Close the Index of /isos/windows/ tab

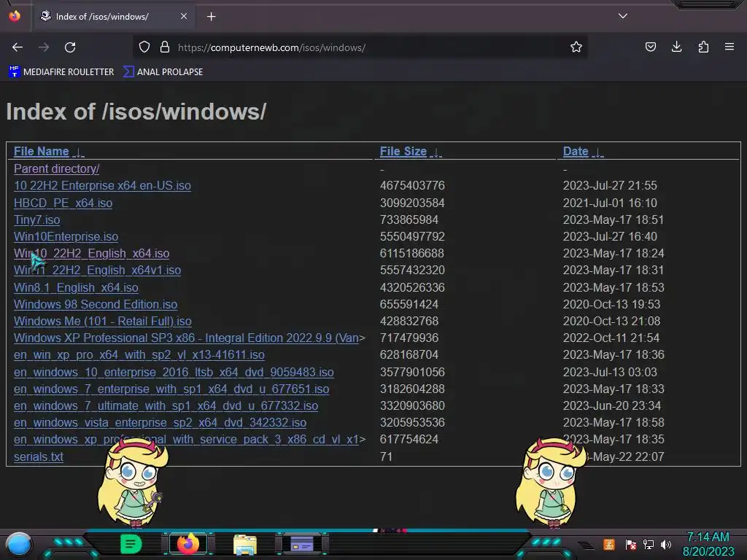point(183,16)
